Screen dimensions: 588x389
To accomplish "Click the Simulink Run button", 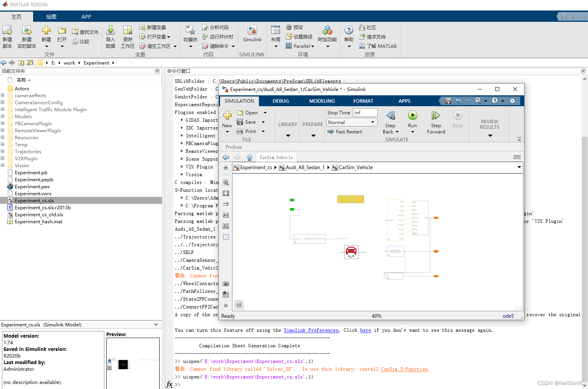I will pos(412,116).
